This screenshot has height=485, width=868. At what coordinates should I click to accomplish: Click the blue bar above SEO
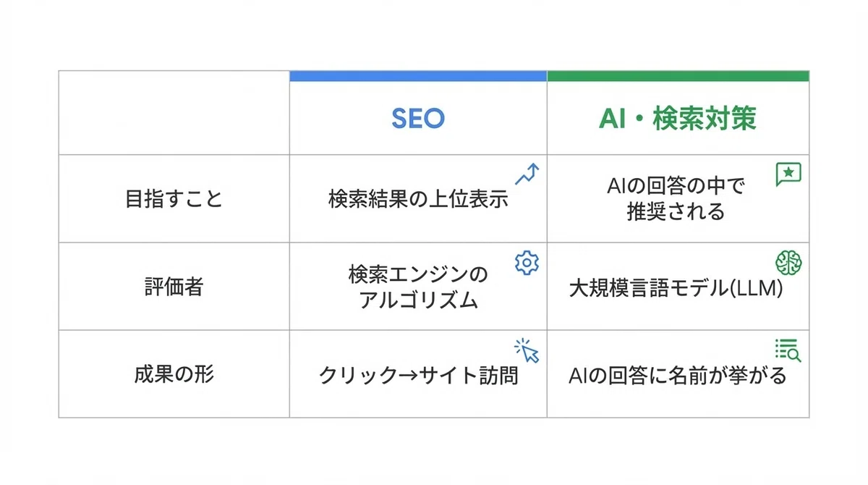[x=418, y=76]
